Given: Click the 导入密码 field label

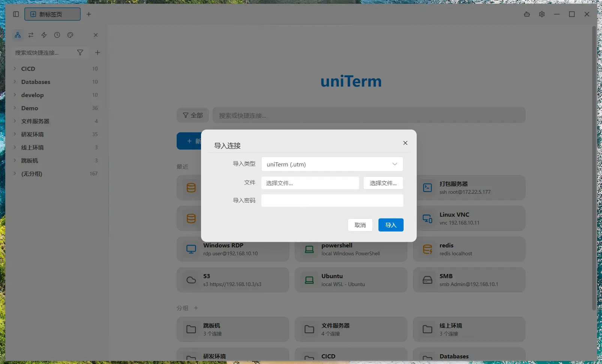Looking at the screenshot, I should (x=244, y=201).
